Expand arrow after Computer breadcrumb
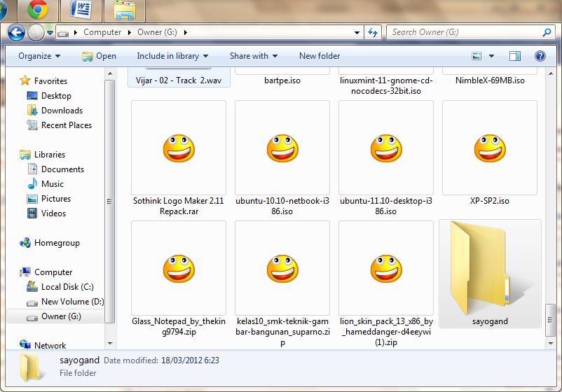The height and width of the screenshot is (392, 562). click(x=130, y=33)
